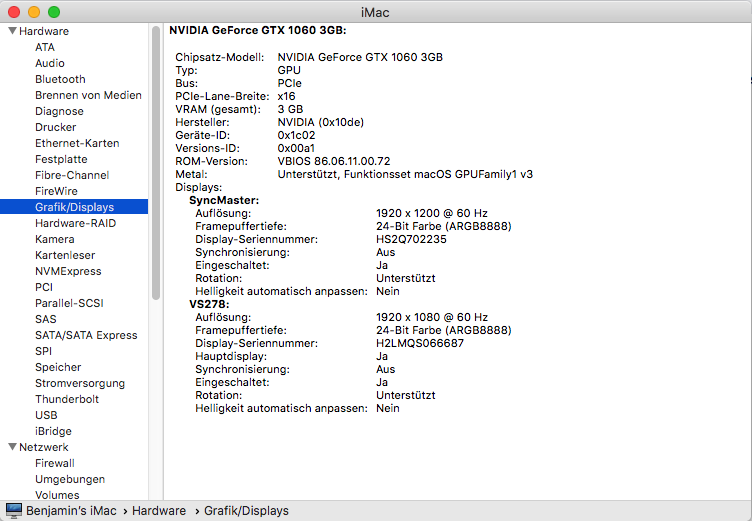Open the Festplatte entry

click(x=61, y=159)
